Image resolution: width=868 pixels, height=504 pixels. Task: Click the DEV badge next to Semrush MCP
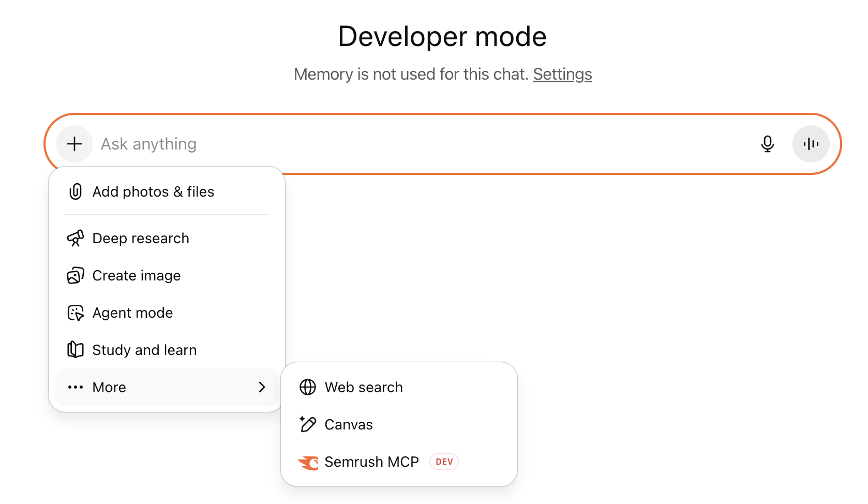click(444, 462)
